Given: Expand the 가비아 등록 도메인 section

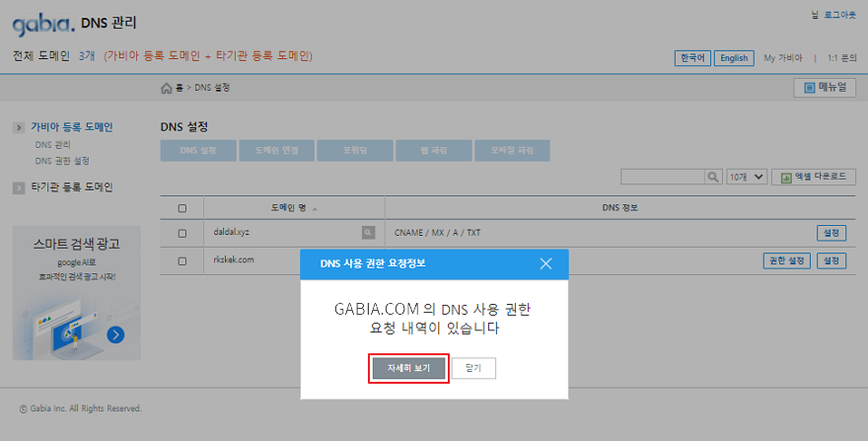Looking at the screenshot, I should pos(71,127).
